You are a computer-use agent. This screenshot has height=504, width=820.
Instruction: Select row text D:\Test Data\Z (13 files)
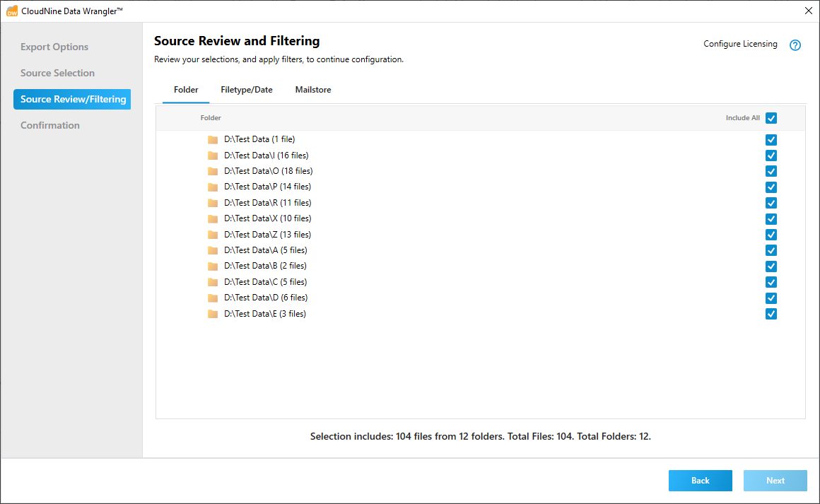[x=267, y=235]
